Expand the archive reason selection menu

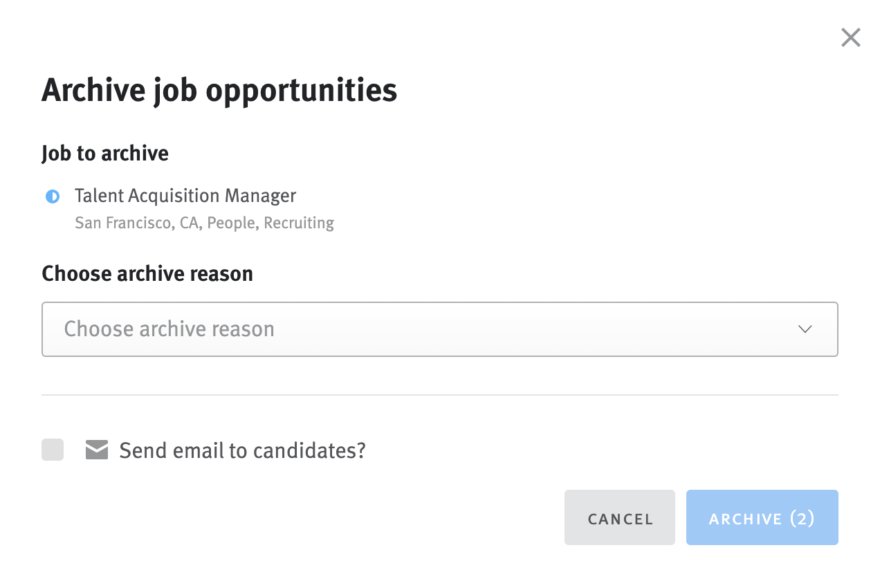[x=440, y=329]
